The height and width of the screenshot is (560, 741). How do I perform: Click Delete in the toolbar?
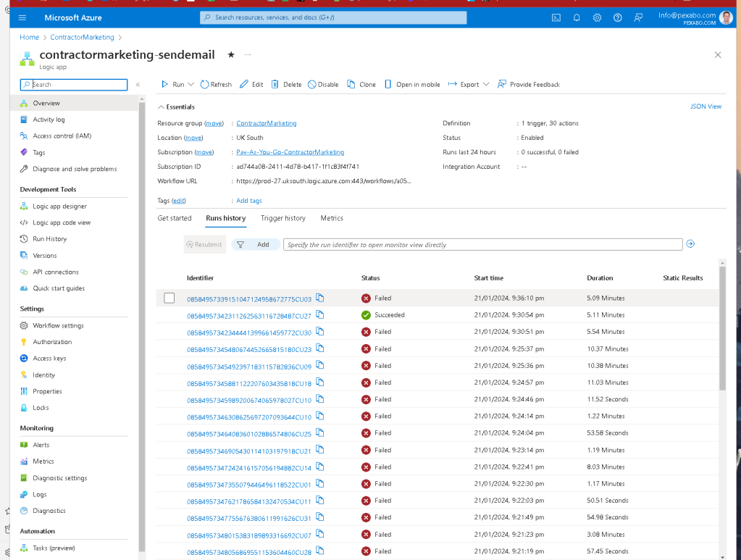[286, 85]
